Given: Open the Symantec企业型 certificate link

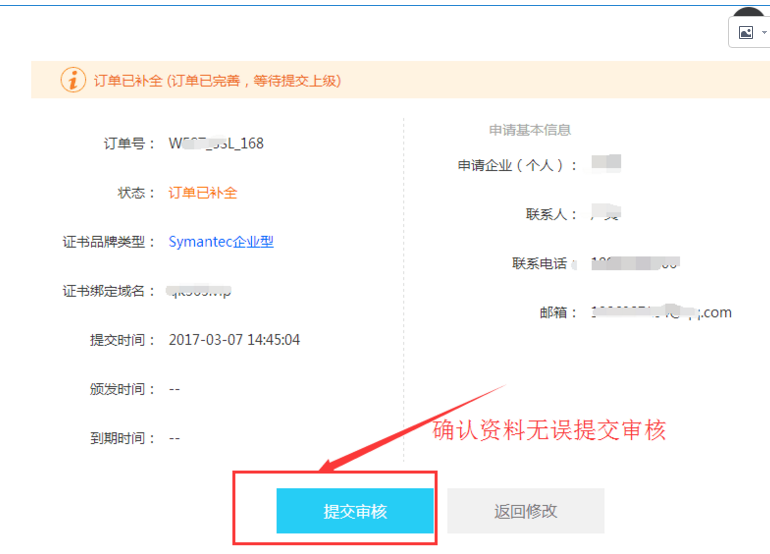Looking at the screenshot, I should coord(221,241).
